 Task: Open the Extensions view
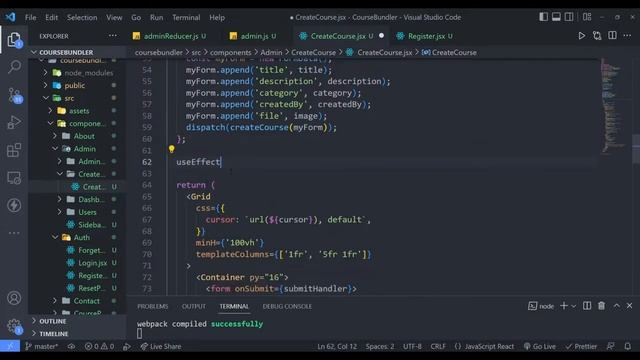click(14, 150)
